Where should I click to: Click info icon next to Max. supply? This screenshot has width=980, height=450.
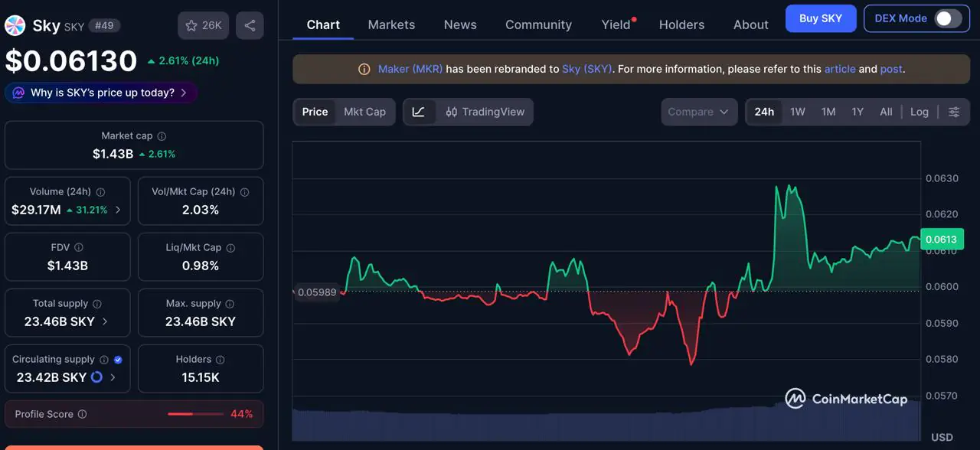[230, 304]
